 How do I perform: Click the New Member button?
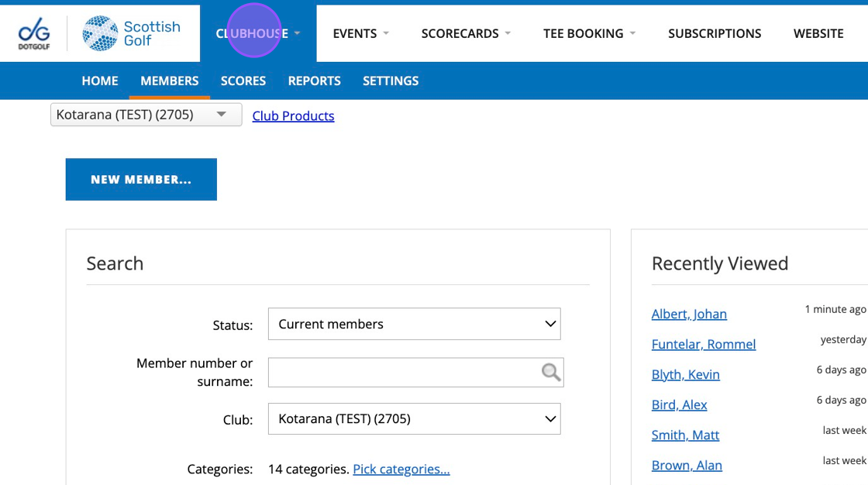141,180
